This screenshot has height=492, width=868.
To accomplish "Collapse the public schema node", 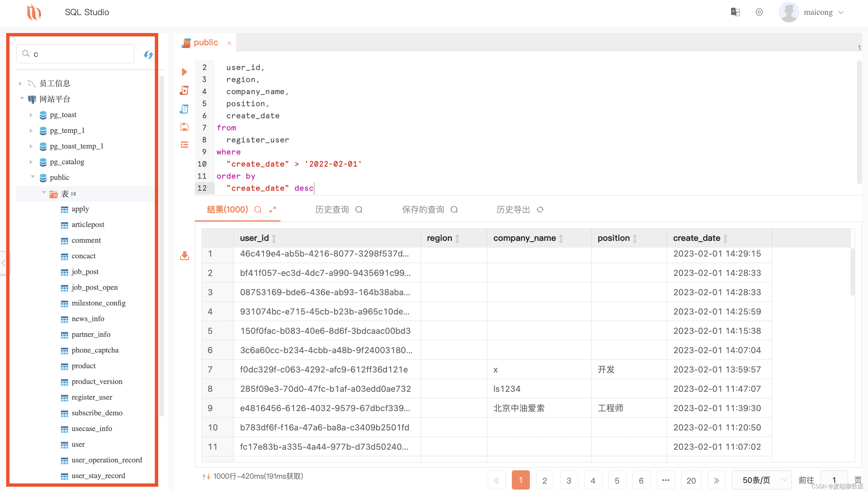I will click(x=33, y=177).
